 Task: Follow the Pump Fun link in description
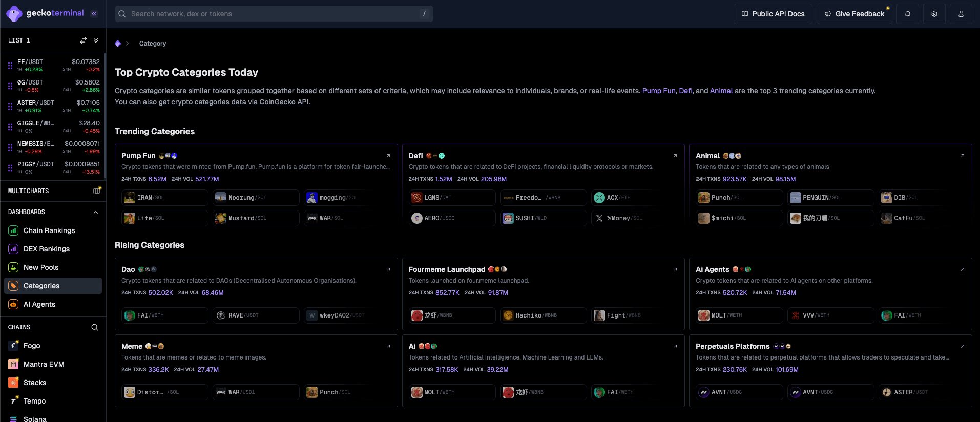pos(659,91)
